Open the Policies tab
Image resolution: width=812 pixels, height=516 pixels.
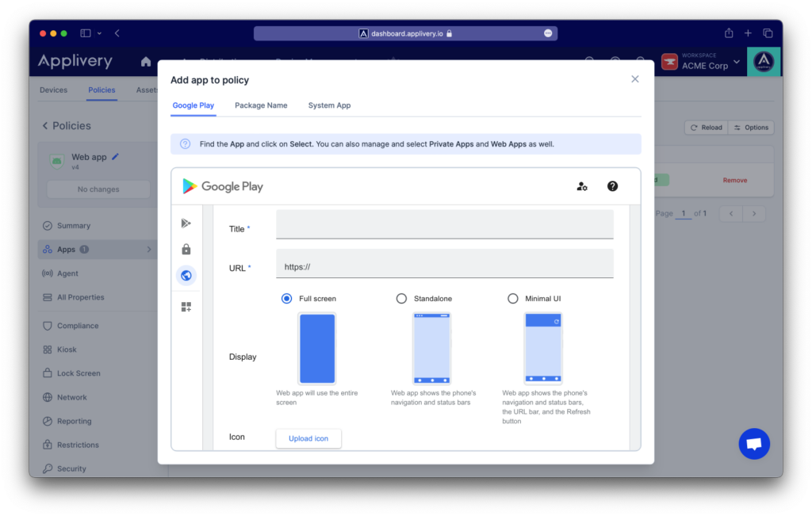click(101, 90)
